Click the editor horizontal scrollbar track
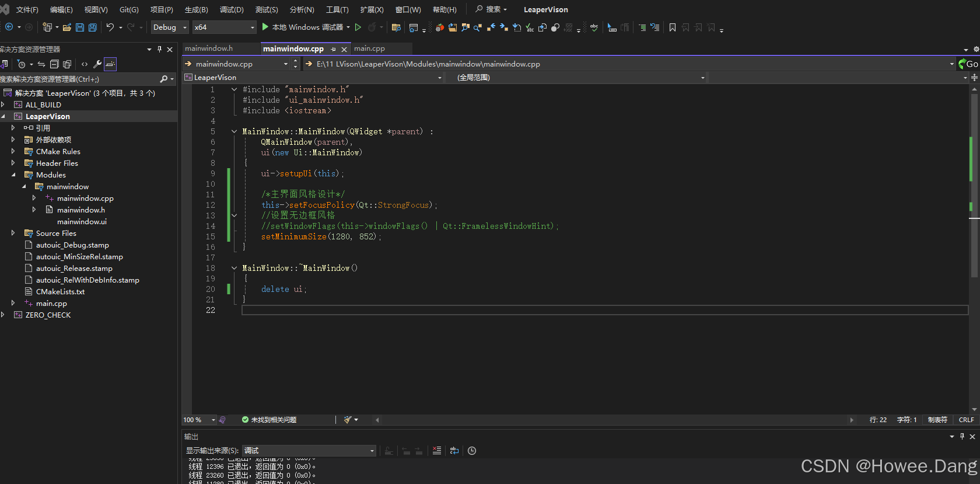Screen dimensions: 980x484 point(614,420)
